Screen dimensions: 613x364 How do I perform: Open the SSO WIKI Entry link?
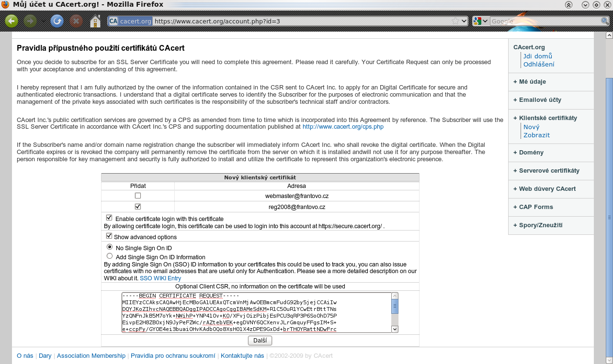click(160, 278)
